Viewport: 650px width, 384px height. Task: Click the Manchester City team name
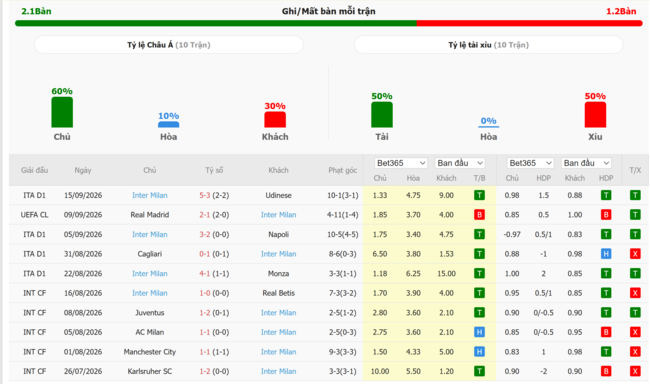click(x=150, y=352)
